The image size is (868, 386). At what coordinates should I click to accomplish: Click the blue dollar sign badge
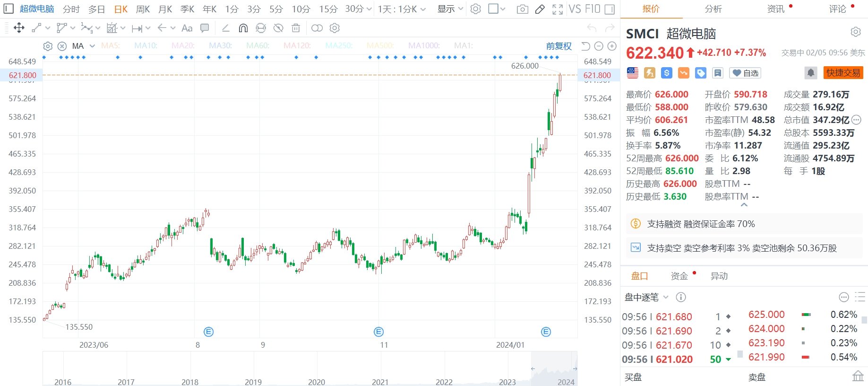click(x=667, y=73)
